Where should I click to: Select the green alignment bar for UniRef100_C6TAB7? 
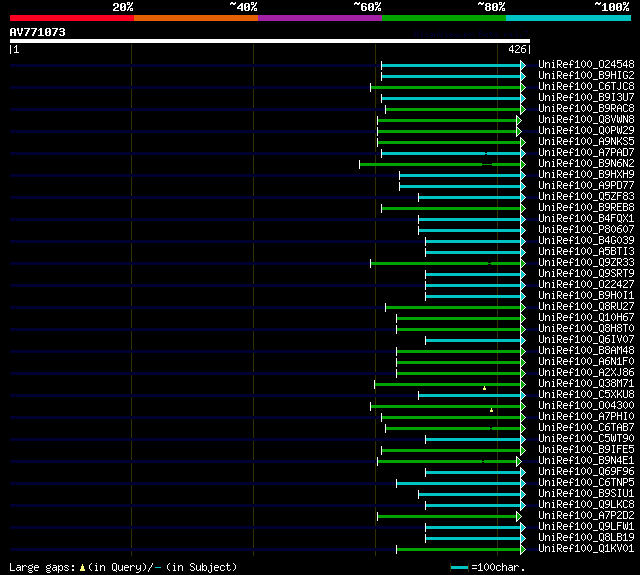453,428
